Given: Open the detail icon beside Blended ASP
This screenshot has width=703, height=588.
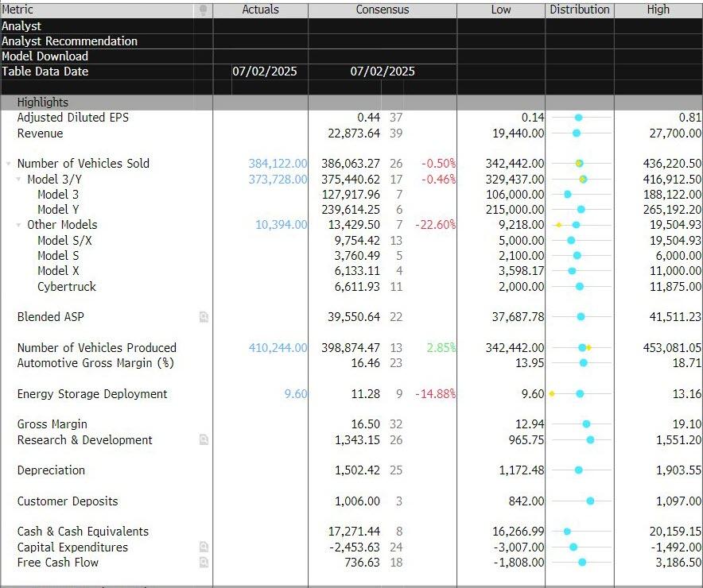Looking at the screenshot, I should tap(204, 317).
